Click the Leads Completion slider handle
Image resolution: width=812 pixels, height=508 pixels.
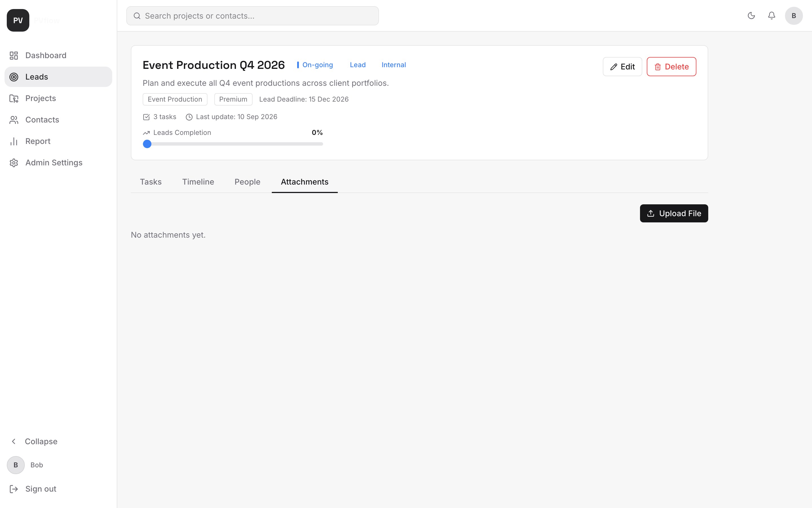click(x=147, y=144)
